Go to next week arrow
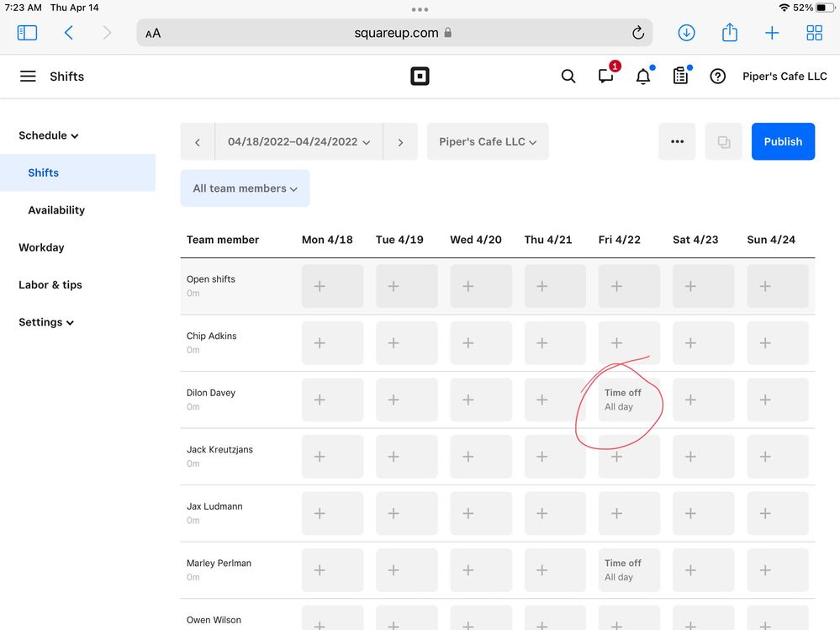Viewport: 840px width, 630px height. click(400, 142)
